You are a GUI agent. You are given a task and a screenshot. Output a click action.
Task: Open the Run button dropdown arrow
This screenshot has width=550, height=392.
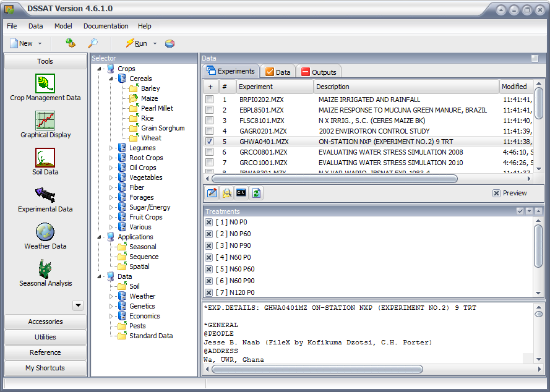(155, 43)
